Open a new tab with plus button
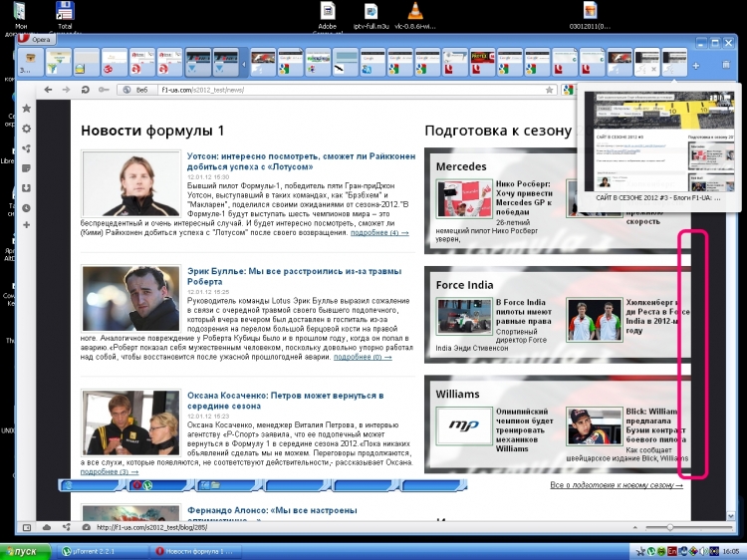 pyautogui.click(x=696, y=66)
